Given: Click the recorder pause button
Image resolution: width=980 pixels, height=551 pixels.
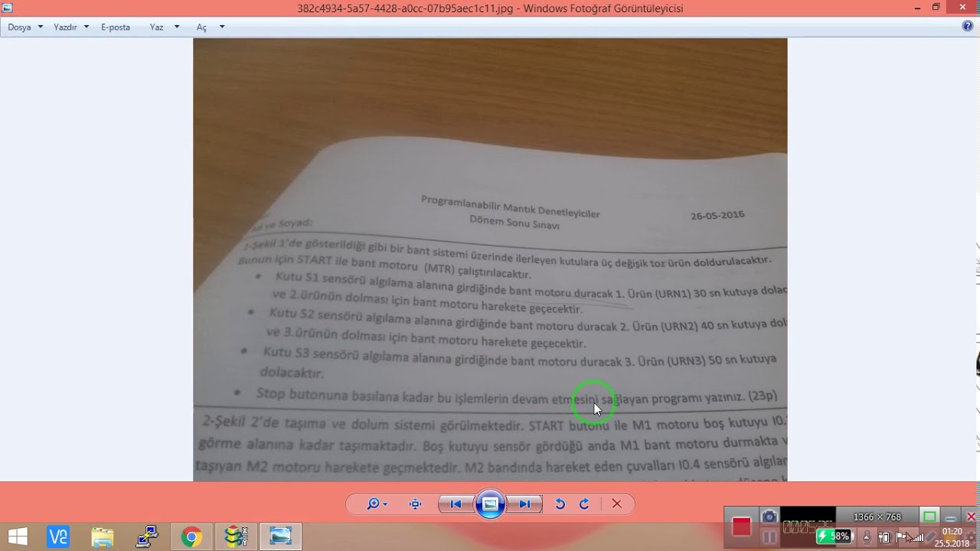Looking at the screenshot, I should tap(769, 537).
